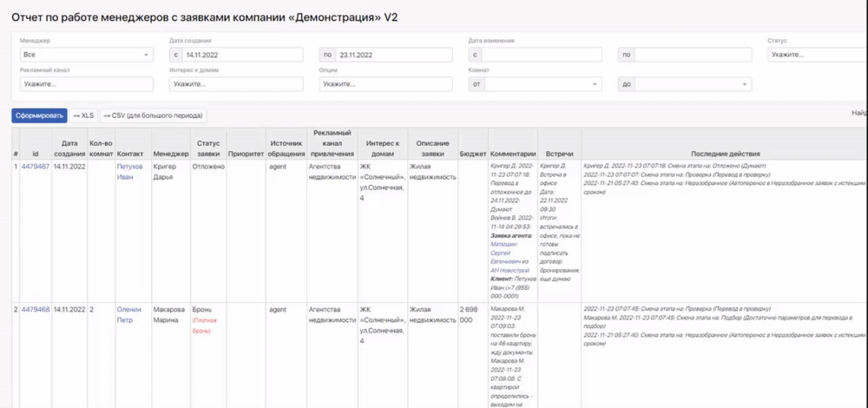Viewport: 868px width, 408px height.
Task: Open the Опции filter field
Action: [385, 84]
